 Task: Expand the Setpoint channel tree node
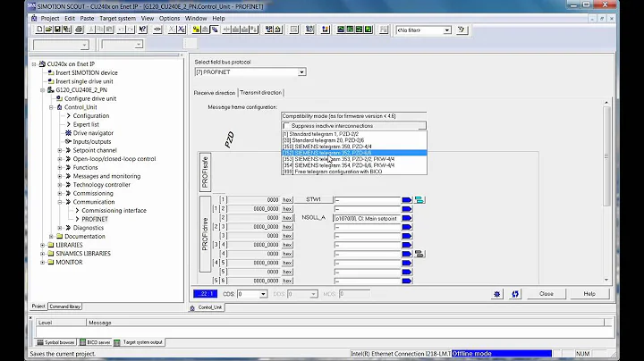pyautogui.click(x=60, y=150)
